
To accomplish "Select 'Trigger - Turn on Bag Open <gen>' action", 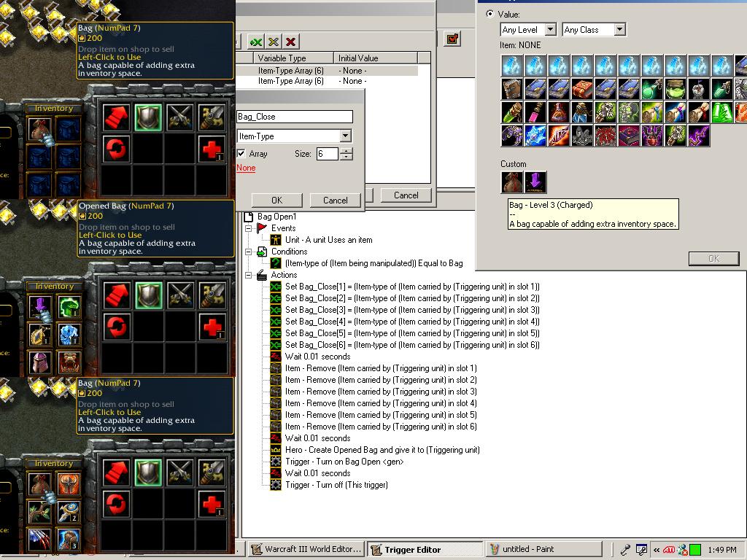I will coord(344,462).
